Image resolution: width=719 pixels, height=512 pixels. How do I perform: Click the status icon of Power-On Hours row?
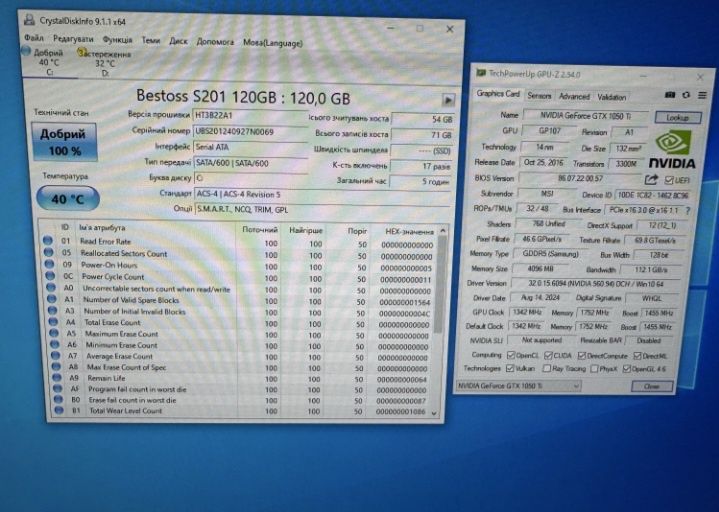coord(50,264)
